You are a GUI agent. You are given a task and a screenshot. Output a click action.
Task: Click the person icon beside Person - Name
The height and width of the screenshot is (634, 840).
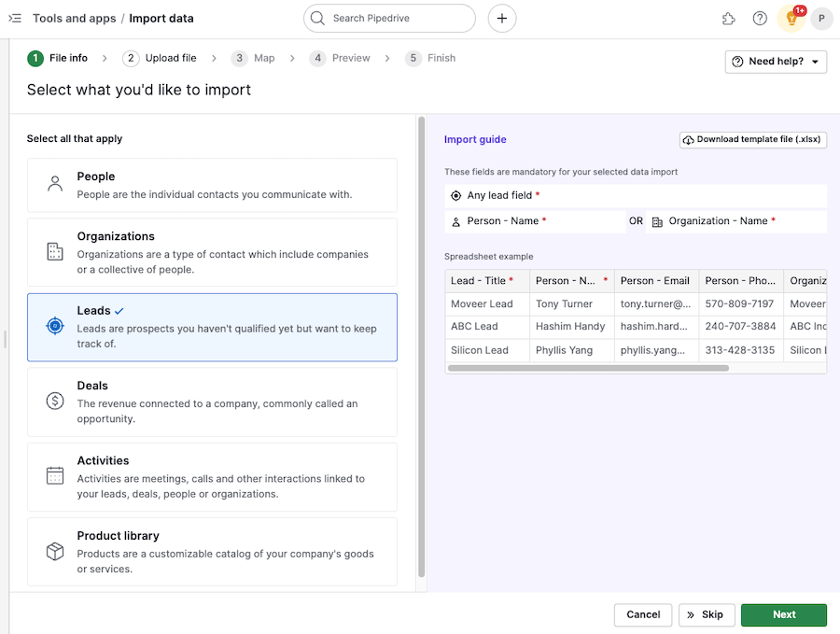pos(455,221)
